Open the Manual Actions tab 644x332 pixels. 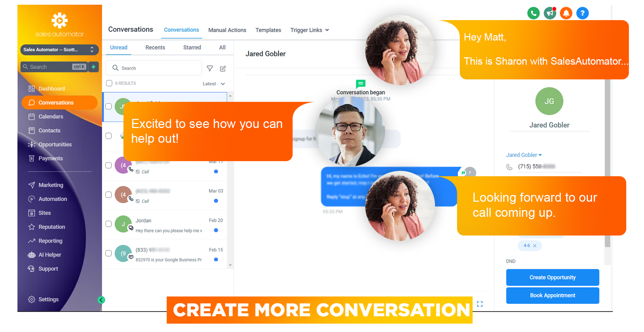coord(227,30)
